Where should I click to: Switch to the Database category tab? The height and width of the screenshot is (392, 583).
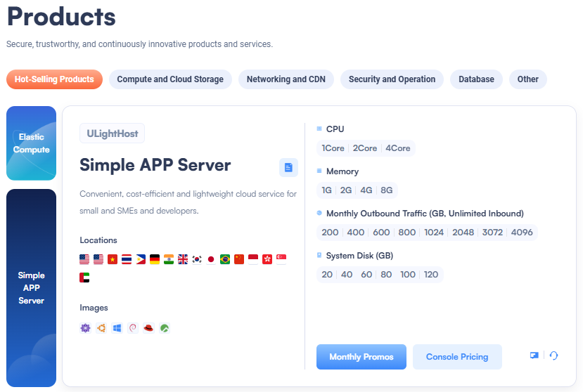coord(476,79)
